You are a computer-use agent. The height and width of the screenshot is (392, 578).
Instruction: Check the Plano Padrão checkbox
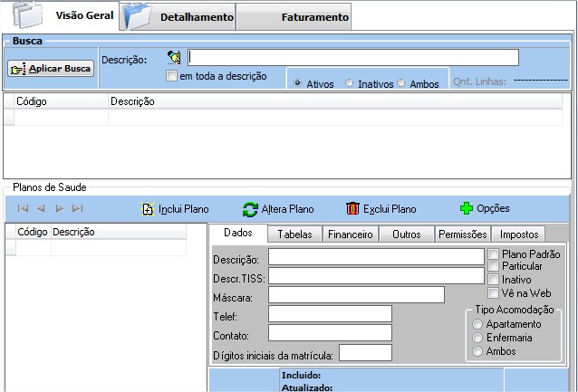[494, 254]
